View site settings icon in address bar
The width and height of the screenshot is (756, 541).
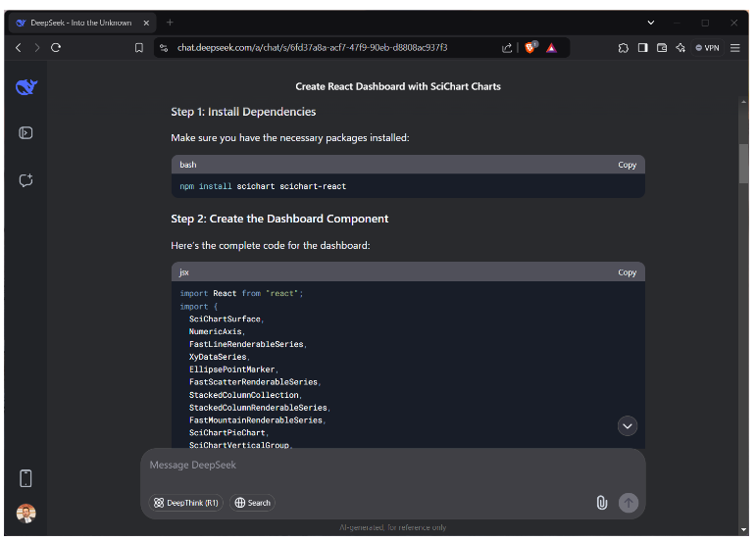point(164,48)
